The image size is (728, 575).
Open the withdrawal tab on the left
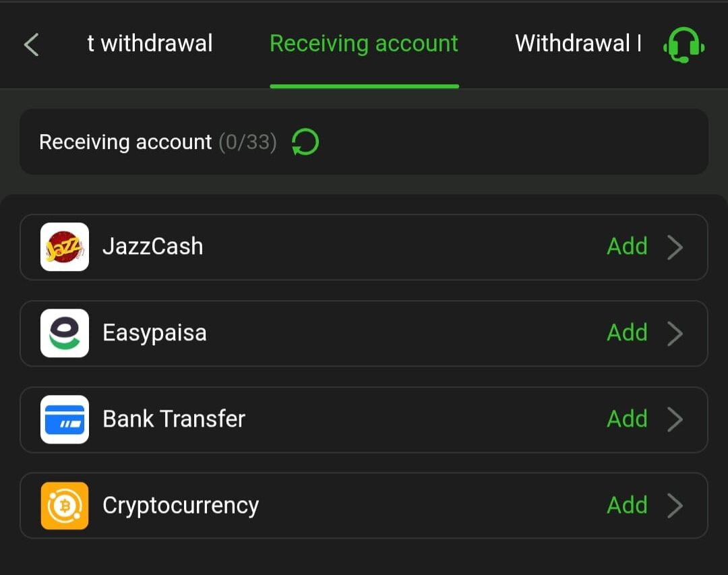150,43
